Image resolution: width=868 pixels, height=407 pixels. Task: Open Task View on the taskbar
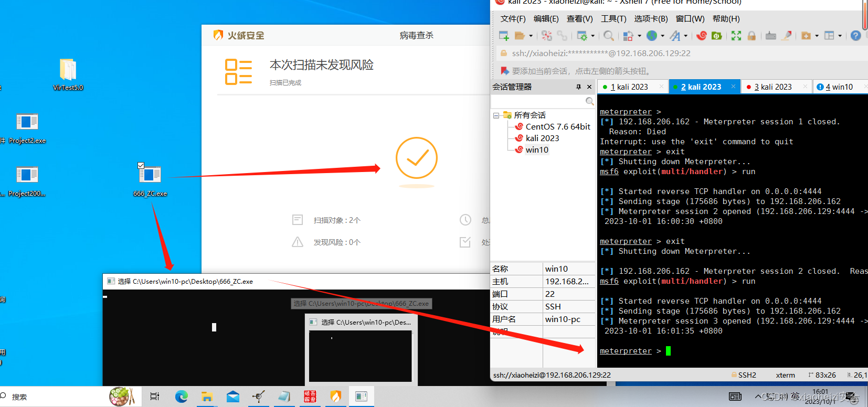(x=155, y=397)
